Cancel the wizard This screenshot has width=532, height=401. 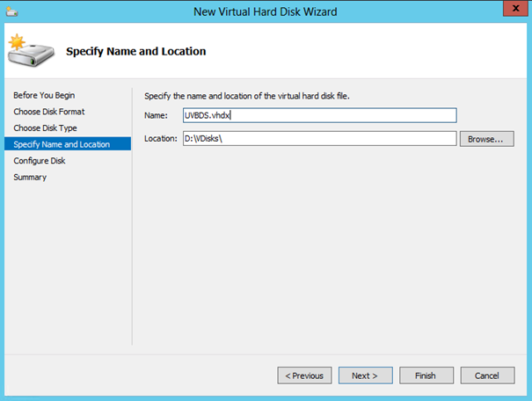(487, 375)
